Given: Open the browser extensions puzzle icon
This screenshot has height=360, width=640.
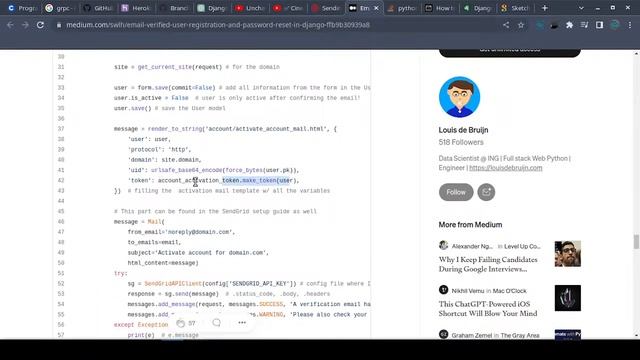Looking at the screenshot, I should 569,25.
